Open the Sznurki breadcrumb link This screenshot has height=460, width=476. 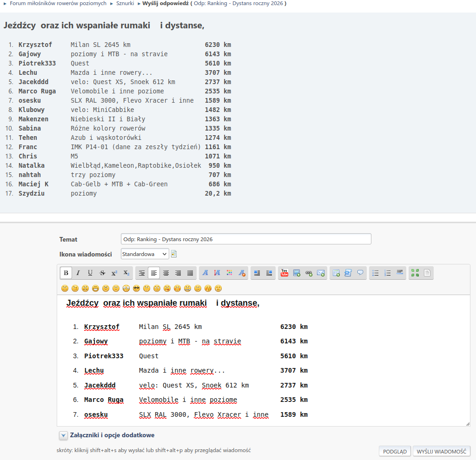click(x=125, y=3)
